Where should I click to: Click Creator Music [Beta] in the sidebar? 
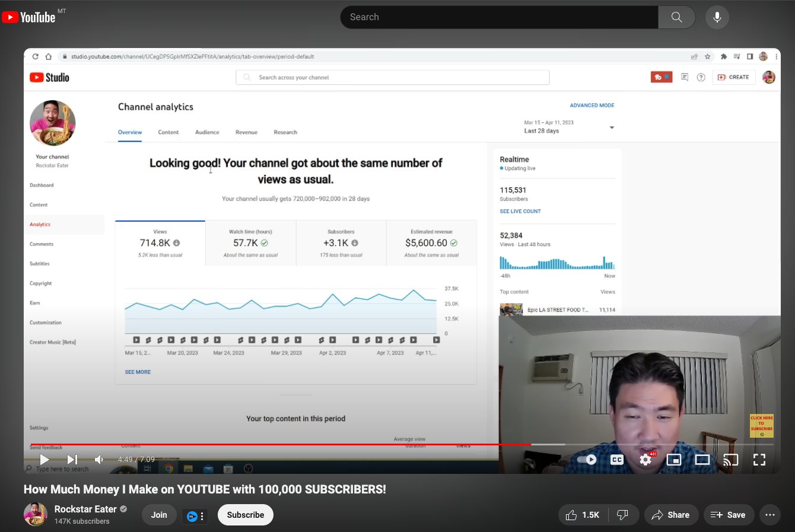tap(53, 342)
